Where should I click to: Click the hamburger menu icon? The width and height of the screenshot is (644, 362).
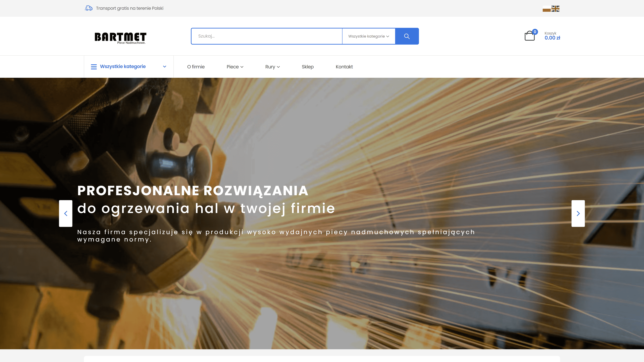[x=94, y=67]
